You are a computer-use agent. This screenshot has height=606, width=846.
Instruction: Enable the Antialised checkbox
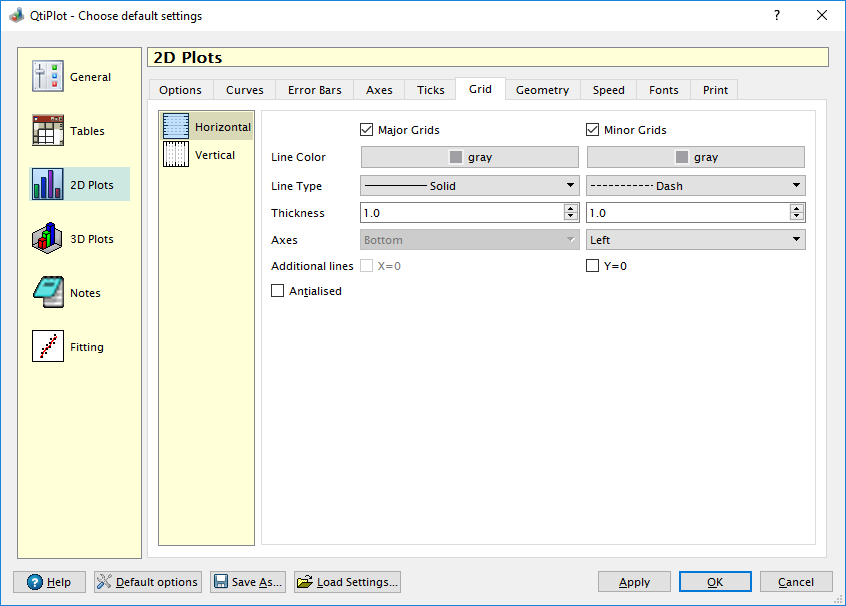278,291
